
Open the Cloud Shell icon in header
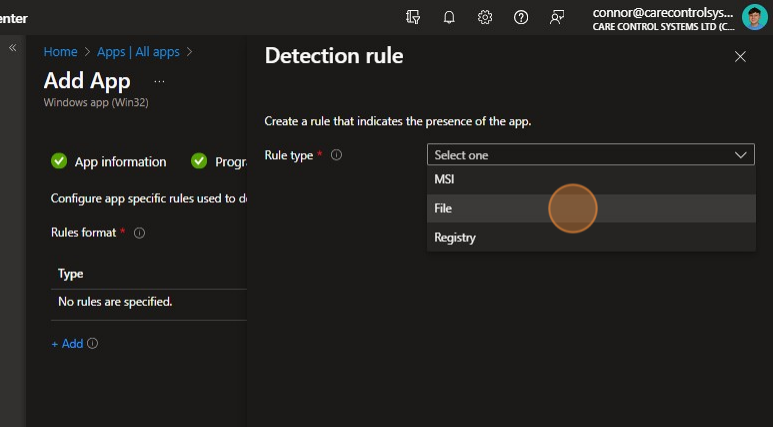pos(414,17)
